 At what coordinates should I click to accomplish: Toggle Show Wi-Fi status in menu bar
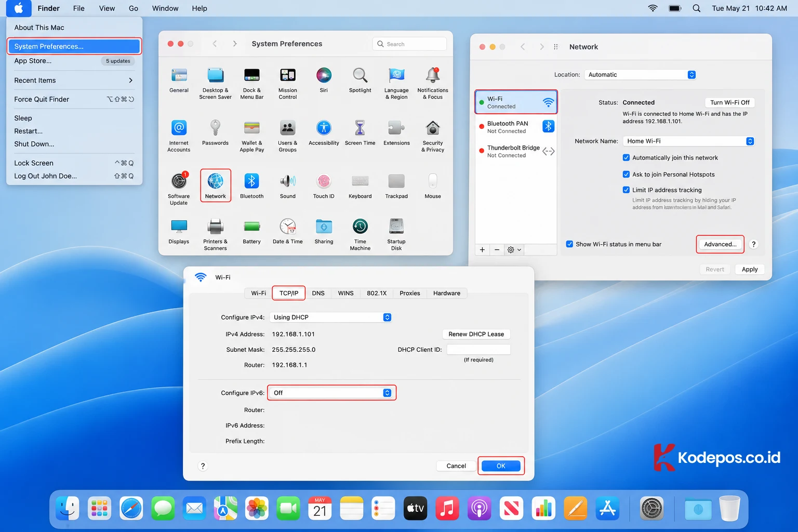569,244
